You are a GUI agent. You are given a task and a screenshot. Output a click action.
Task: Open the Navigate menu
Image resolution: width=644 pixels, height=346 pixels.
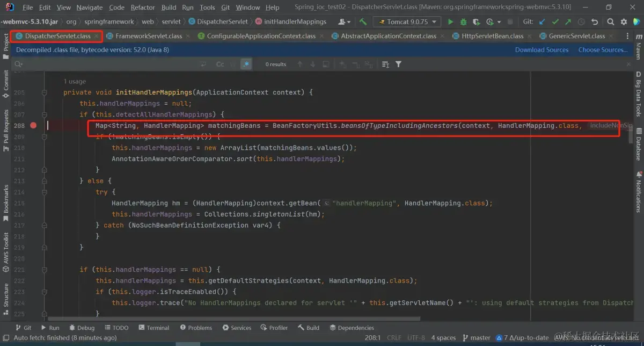89,8
